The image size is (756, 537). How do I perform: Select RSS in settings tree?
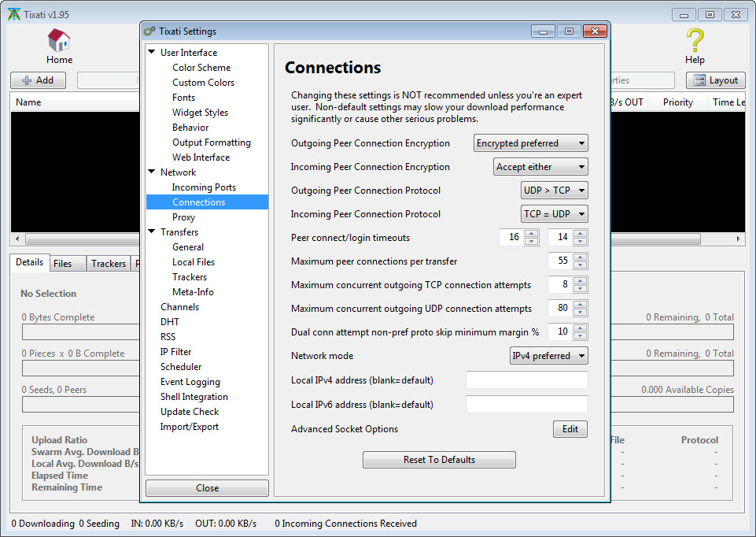point(168,337)
